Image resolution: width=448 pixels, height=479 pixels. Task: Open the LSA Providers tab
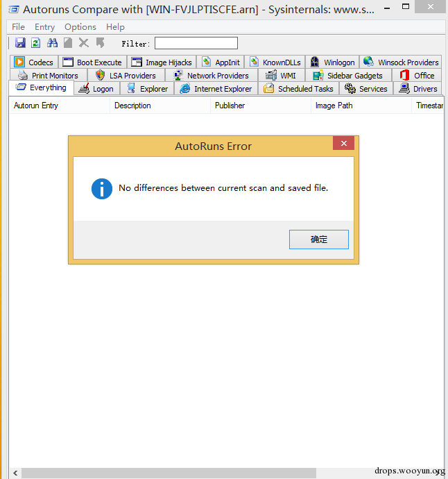[x=126, y=76]
